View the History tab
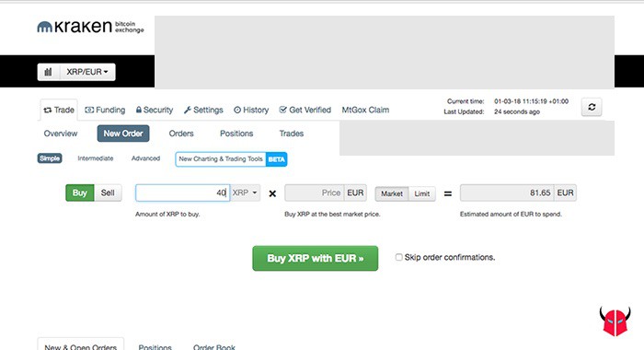 (x=251, y=110)
